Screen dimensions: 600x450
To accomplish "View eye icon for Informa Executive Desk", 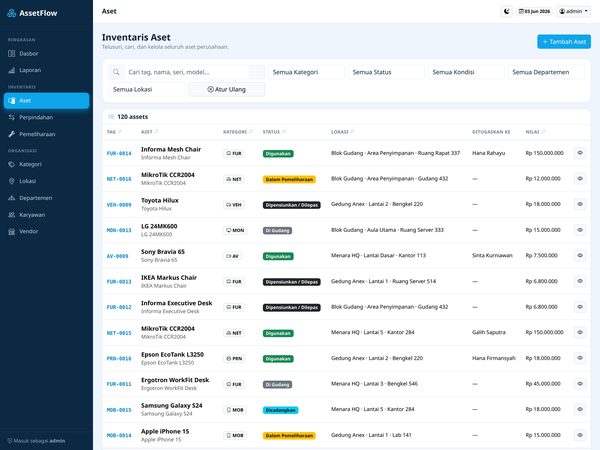I will tap(580, 307).
